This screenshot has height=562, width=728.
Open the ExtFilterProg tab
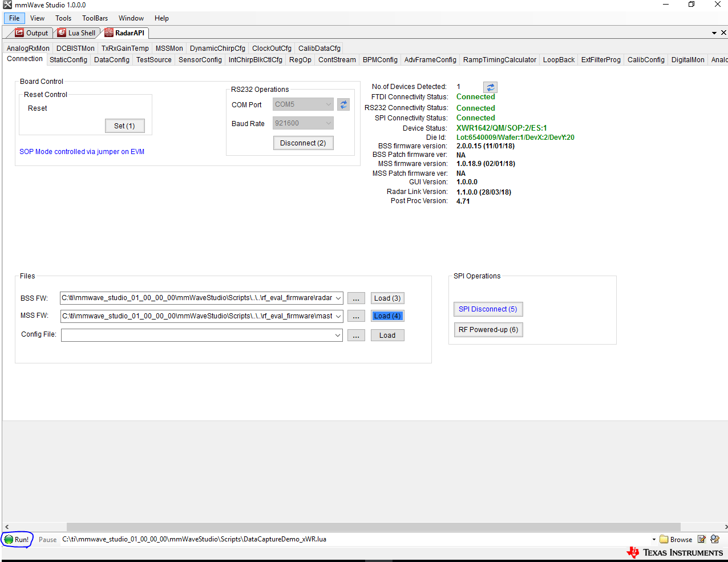601,60
